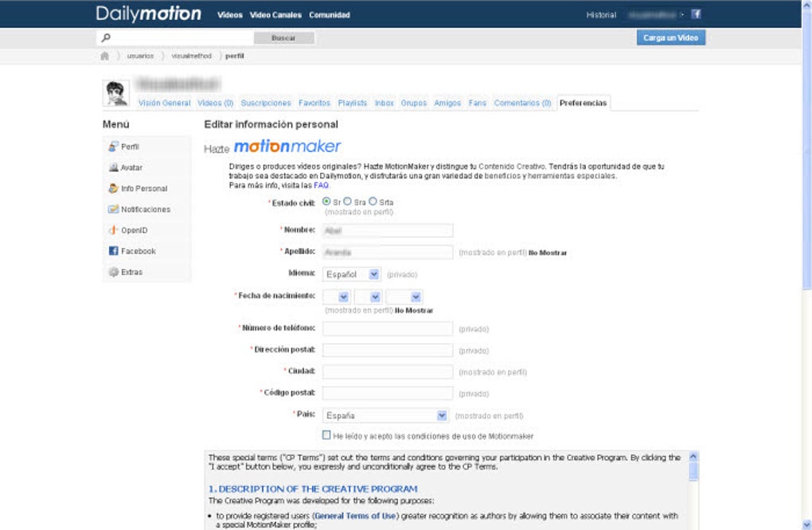Image resolution: width=812 pixels, height=530 pixels.
Task: Click '1. DESCRIPTION OF THE CREATIVE PROGRAM' heading
Action: [x=313, y=489]
